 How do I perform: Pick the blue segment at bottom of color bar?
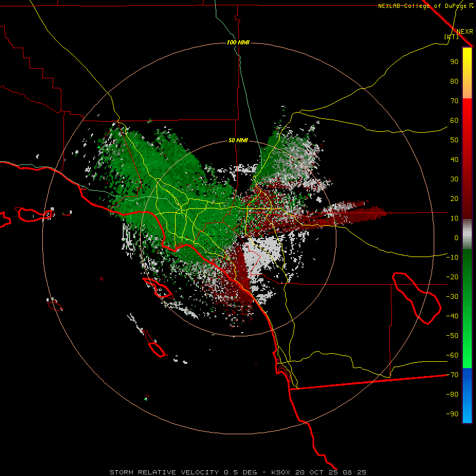pos(467,396)
